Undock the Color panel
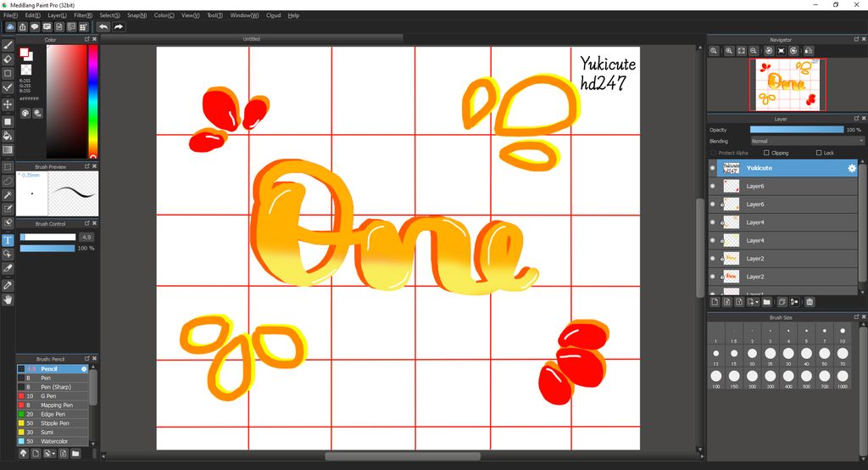This screenshot has height=470, width=868. (x=87, y=39)
